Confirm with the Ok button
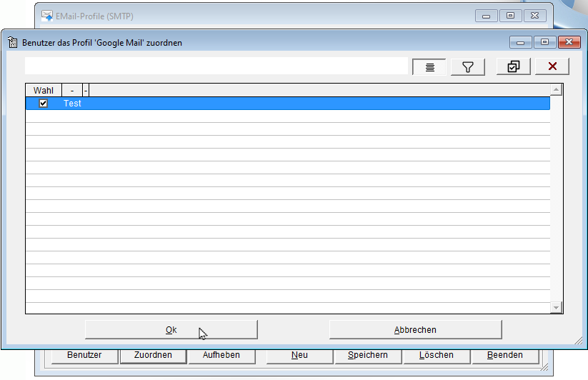 pos(171,330)
